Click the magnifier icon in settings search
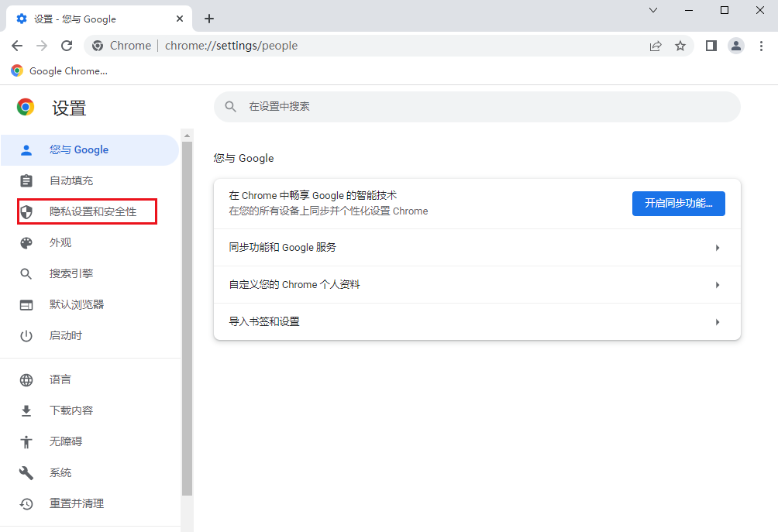Screen dimensions: 778x532 (x=230, y=107)
